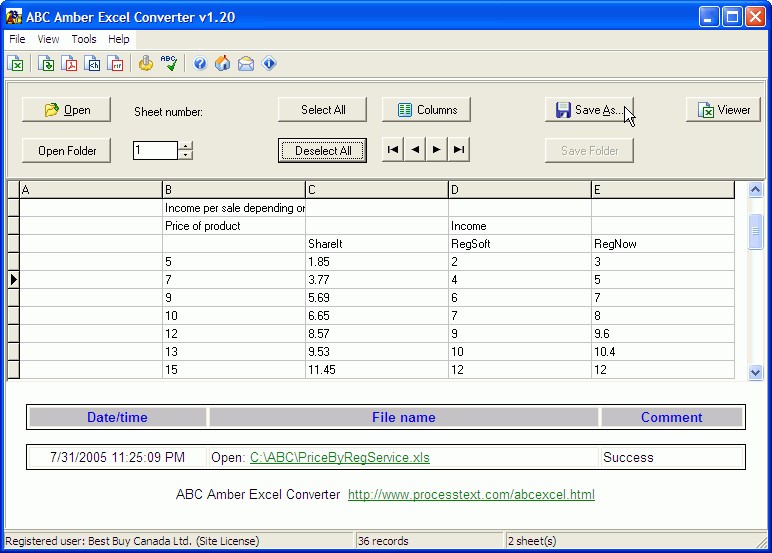
Task: Visit the processtext.com abcexcel link
Action: [x=471, y=494]
